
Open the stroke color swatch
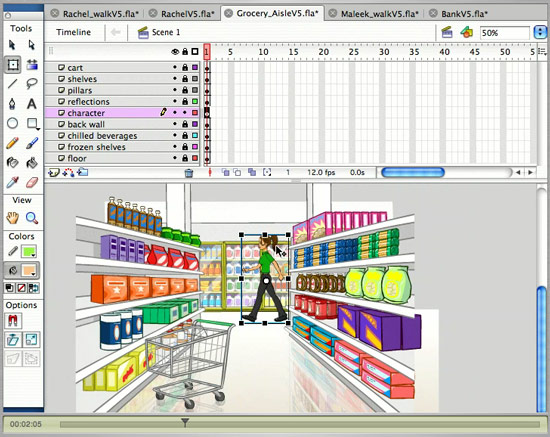pyautogui.click(x=29, y=251)
